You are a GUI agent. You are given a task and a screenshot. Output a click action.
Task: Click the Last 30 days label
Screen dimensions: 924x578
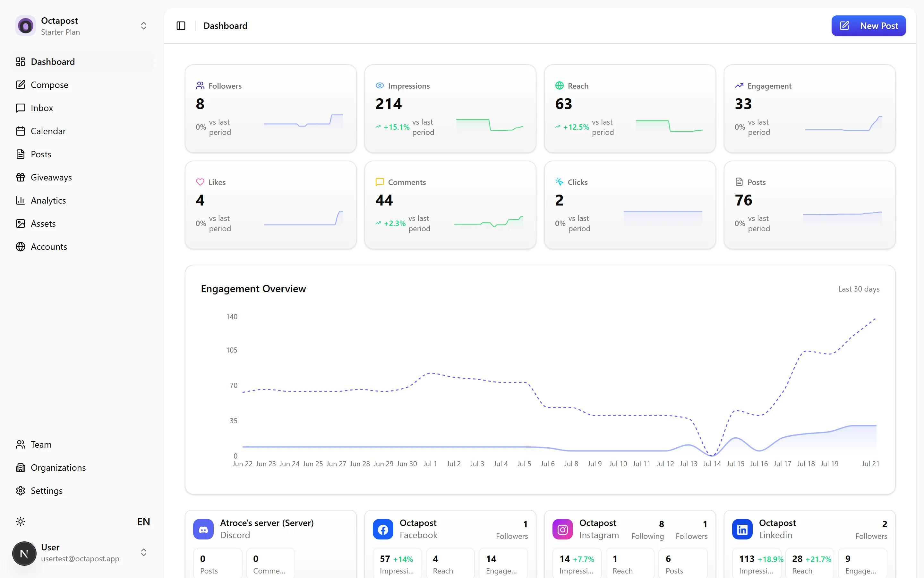tap(859, 289)
